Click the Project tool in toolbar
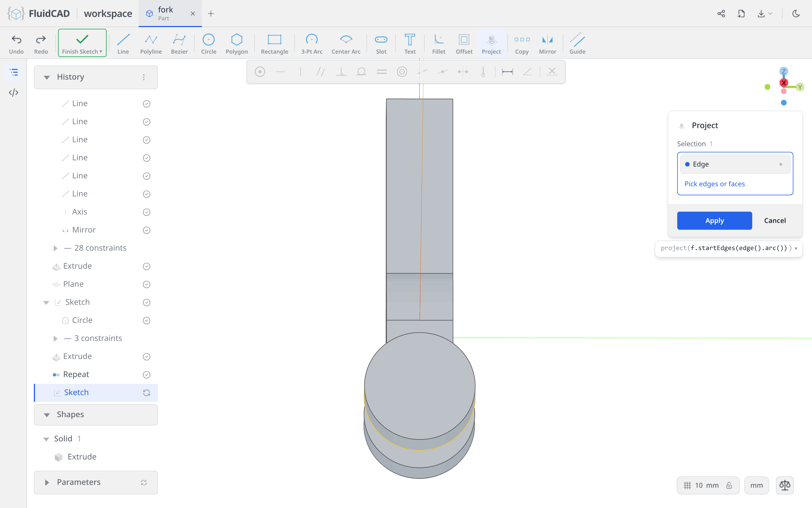The width and height of the screenshot is (812, 508). [491, 43]
